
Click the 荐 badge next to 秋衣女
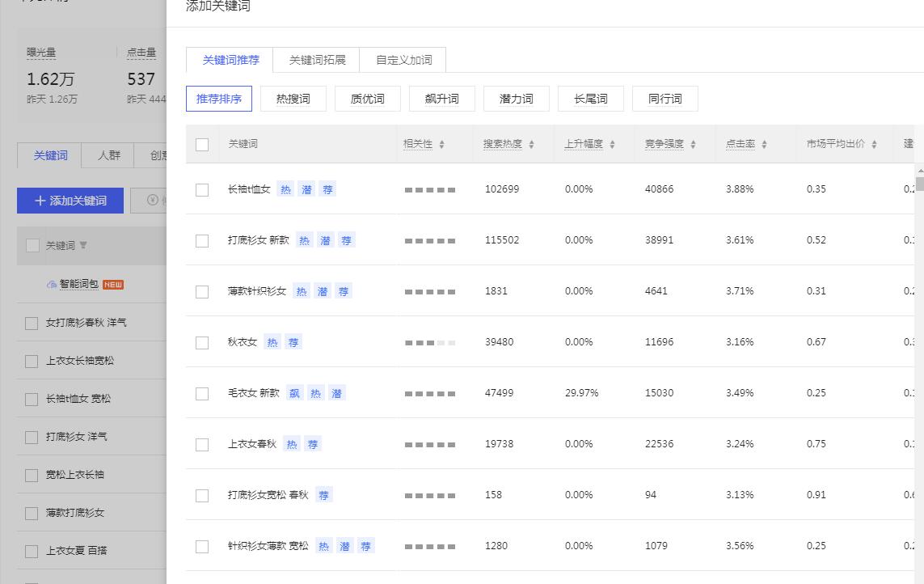[x=293, y=342]
